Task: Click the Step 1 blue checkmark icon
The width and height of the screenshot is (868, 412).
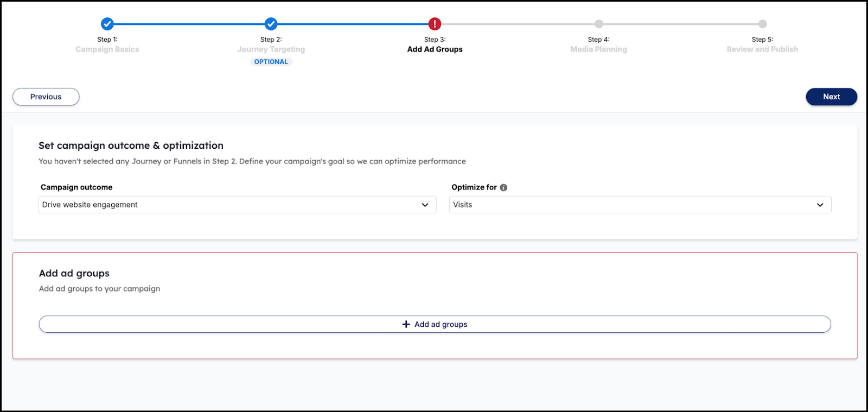Action: [107, 24]
